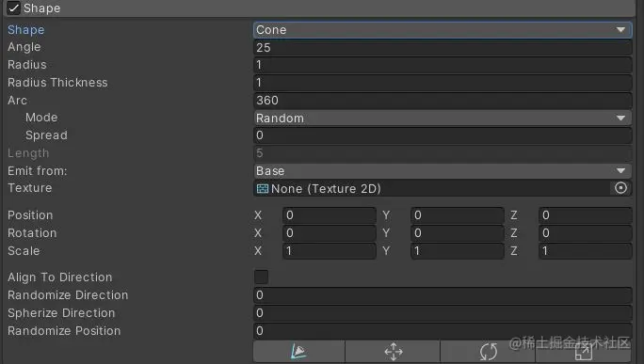Enable the Align To Direction checkbox
Image resolution: width=644 pixels, height=364 pixels.
click(261, 277)
